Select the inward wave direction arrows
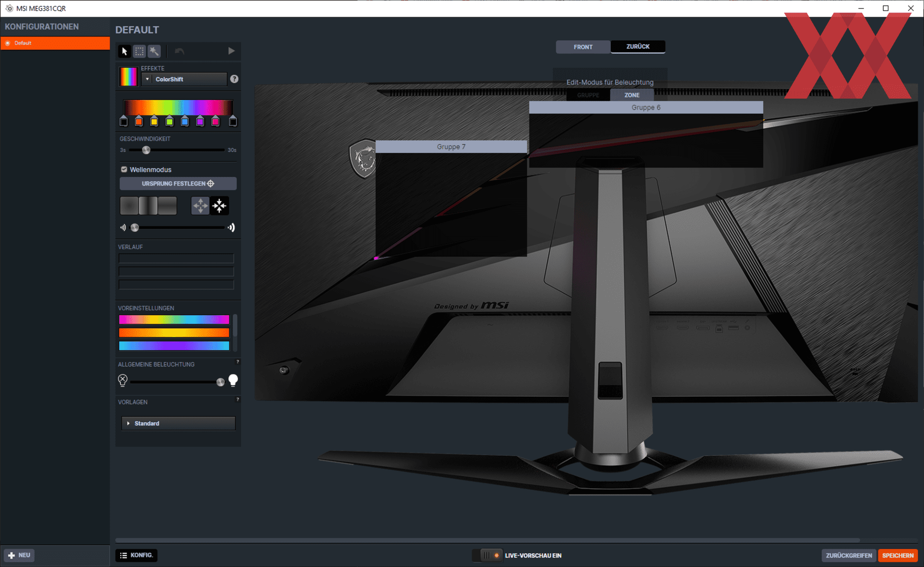The height and width of the screenshot is (567, 924). coord(219,206)
